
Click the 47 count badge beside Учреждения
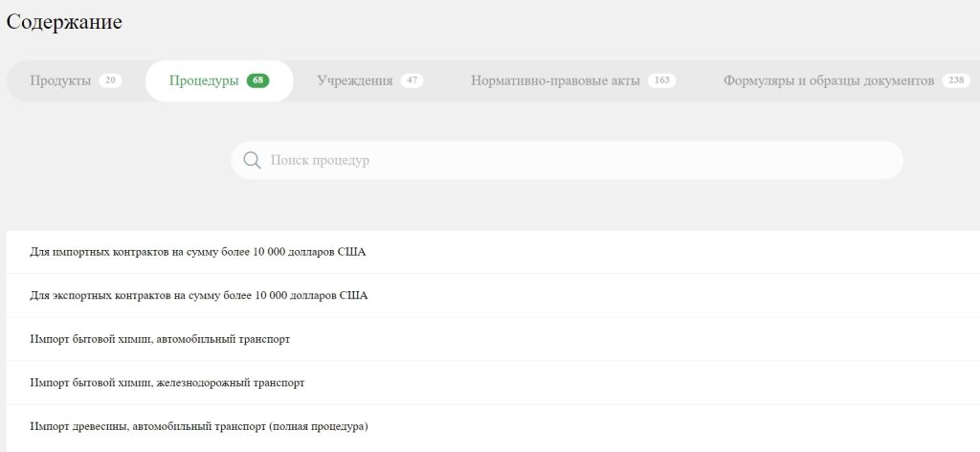point(412,80)
